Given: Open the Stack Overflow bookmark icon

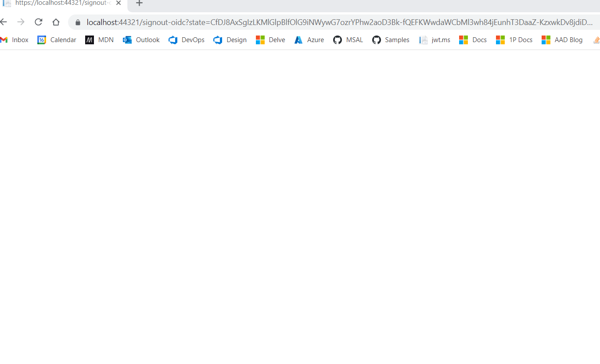Looking at the screenshot, I should (596, 40).
